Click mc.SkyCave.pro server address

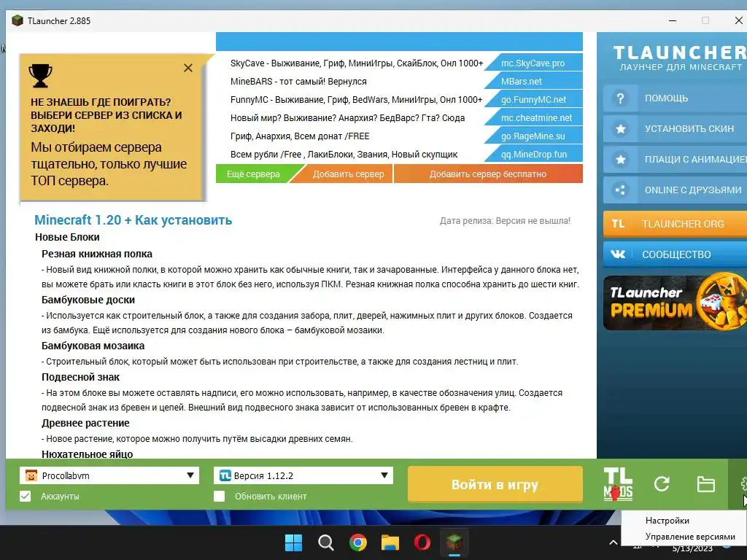533,63
